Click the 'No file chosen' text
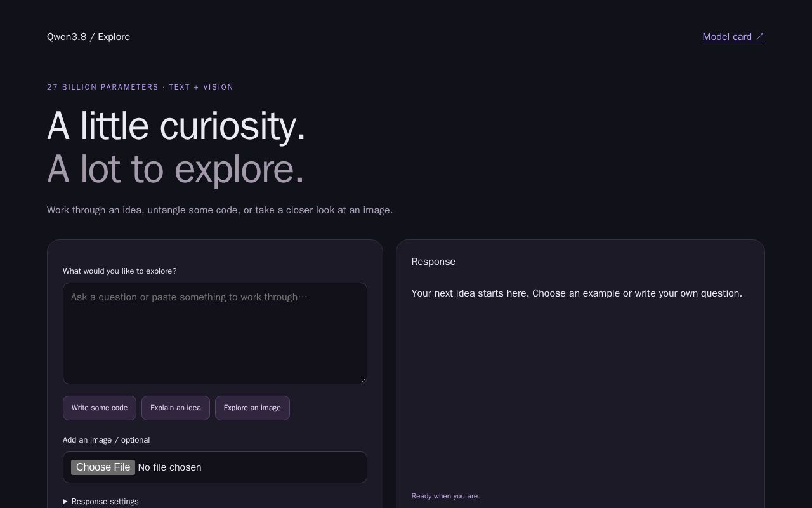Image resolution: width=812 pixels, height=508 pixels. click(x=169, y=467)
